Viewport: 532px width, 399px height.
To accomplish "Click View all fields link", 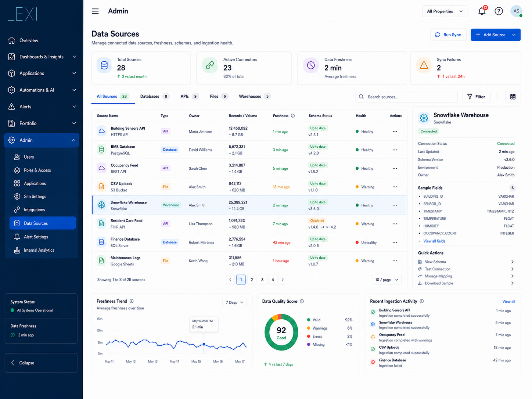I will point(434,241).
